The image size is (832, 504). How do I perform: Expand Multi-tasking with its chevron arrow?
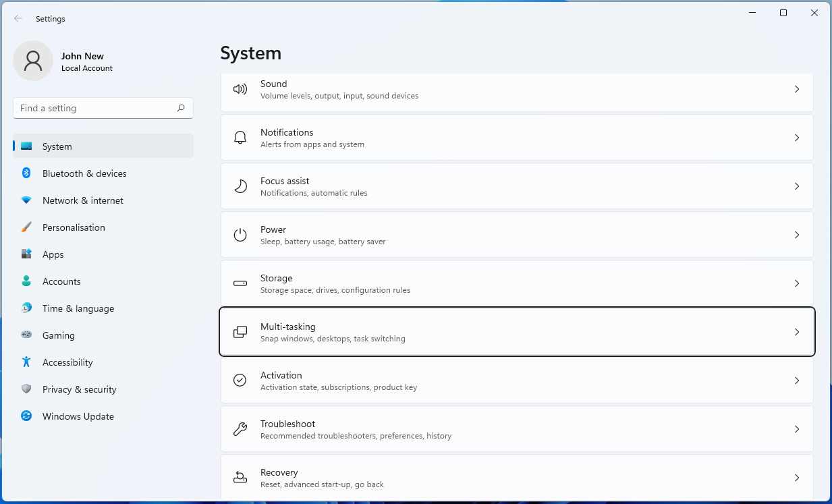796,332
